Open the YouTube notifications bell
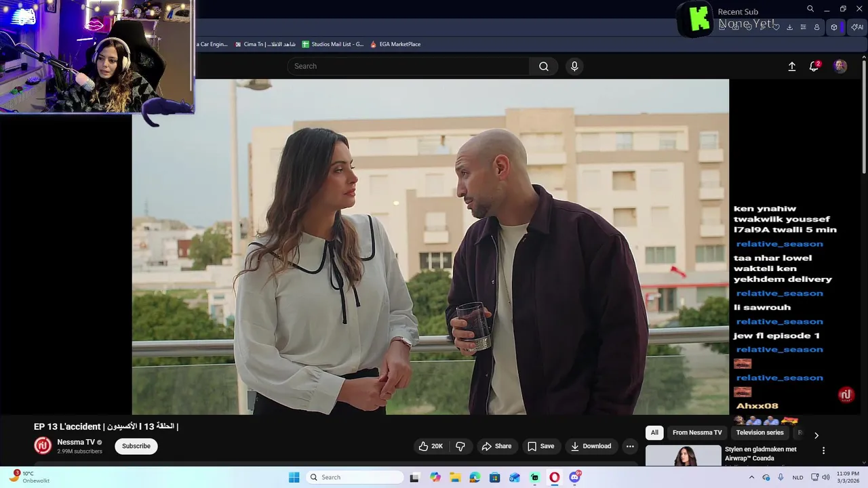 [x=814, y=66]
